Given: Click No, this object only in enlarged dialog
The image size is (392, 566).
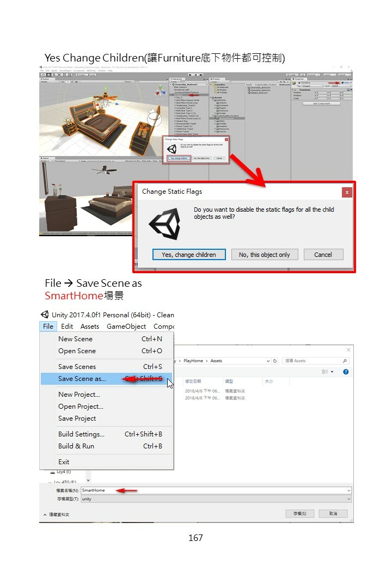Looking at the screenshot, I should point(264,255).
